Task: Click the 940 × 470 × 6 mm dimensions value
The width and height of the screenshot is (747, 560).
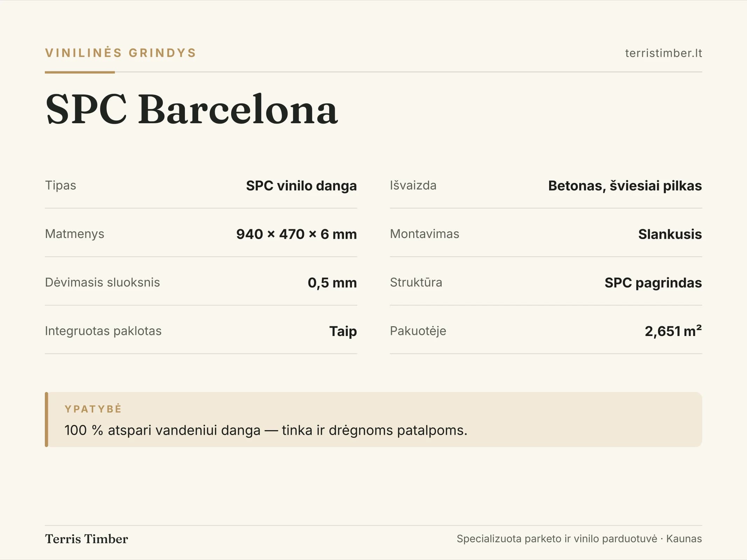Action: point(296,234)
